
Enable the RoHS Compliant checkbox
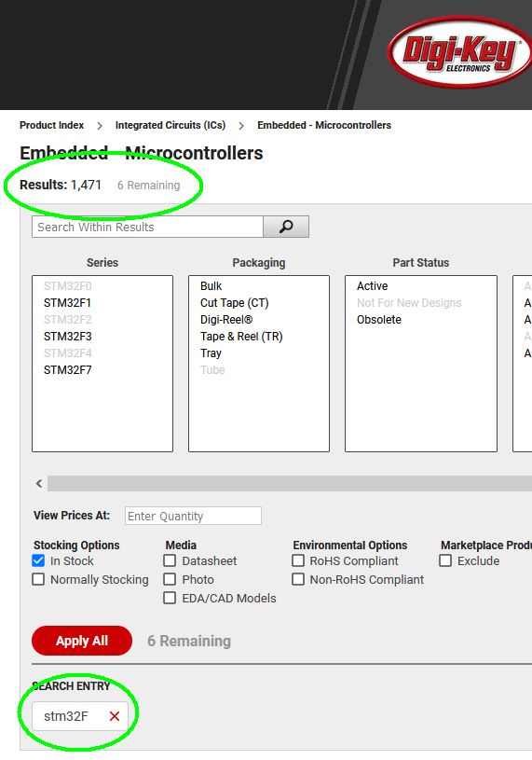pos(298,560)
